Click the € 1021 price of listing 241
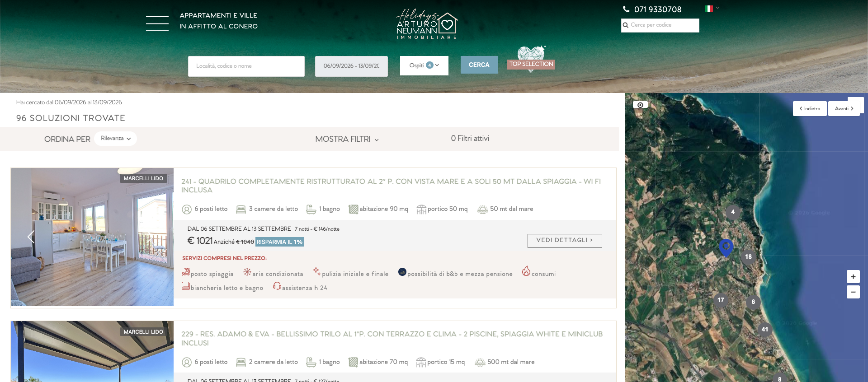The width and height of the screenshot is (868, 382). (200, 241)
